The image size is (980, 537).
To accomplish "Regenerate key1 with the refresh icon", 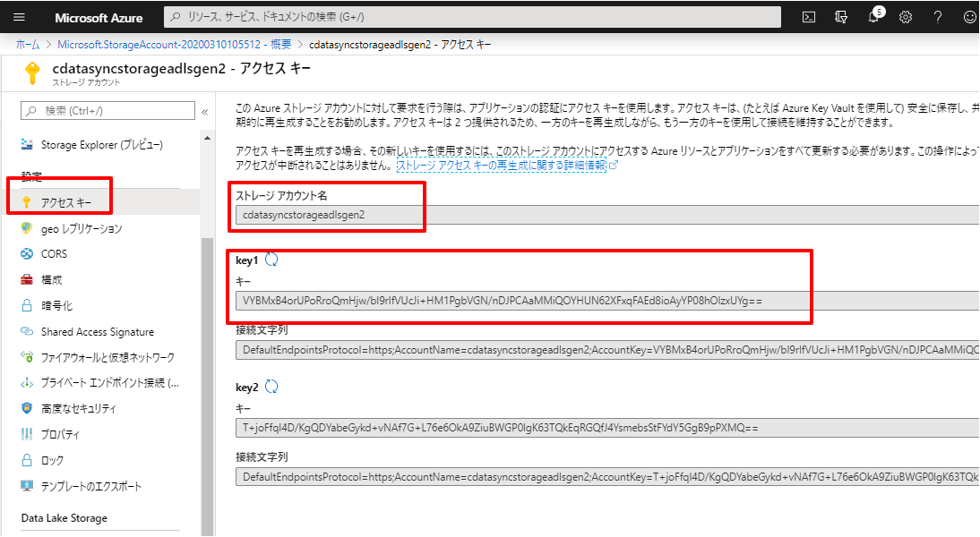I will [271, 260].
